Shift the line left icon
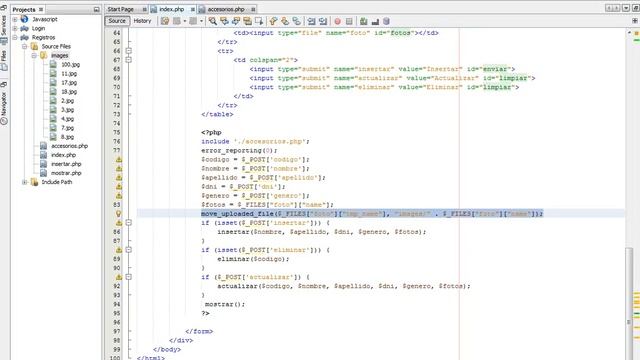The height and width of the screenshot is (360, 640). coord(311,21)
